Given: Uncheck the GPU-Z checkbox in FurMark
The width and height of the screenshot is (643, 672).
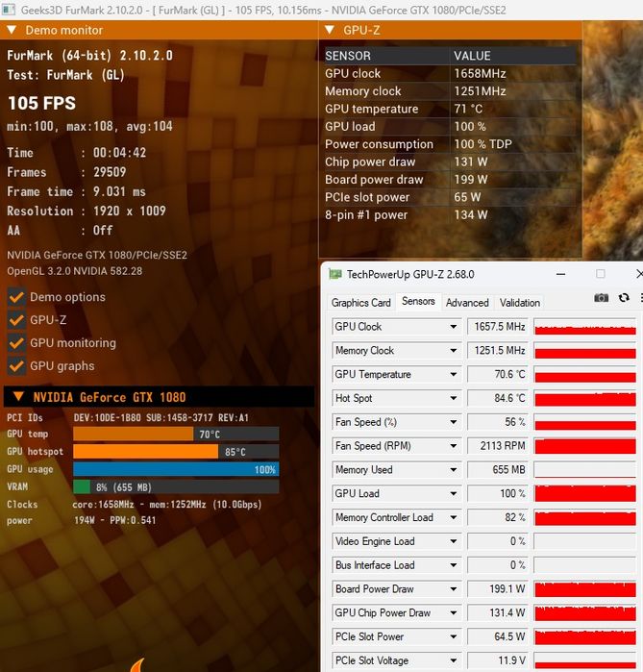Looking at the screenshot, I should [x=16, y=320].
